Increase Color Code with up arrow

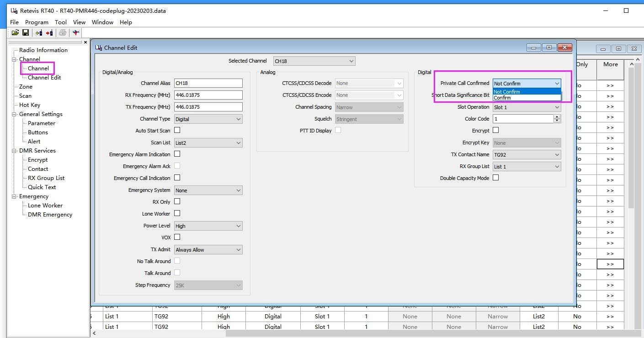(557, 117)
